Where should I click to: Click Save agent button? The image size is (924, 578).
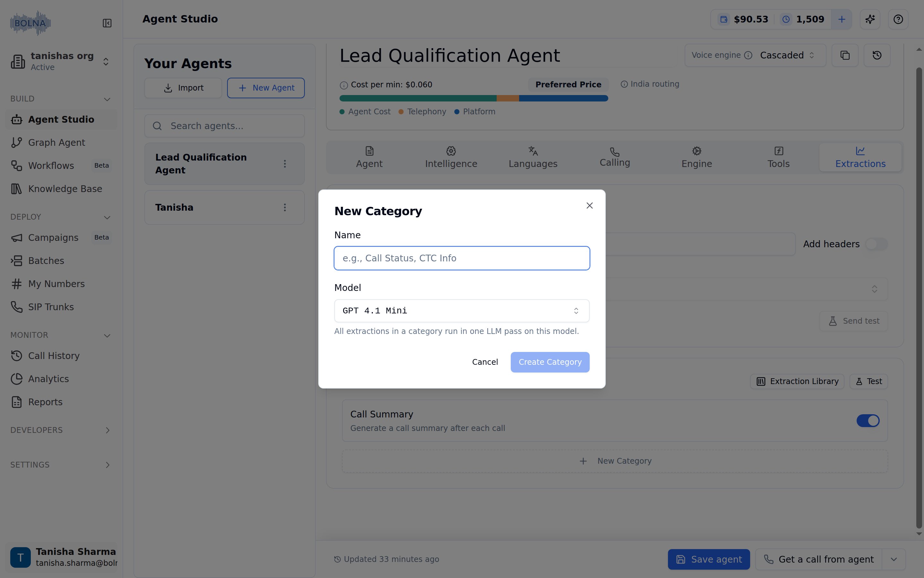click(x=709, y=559)
